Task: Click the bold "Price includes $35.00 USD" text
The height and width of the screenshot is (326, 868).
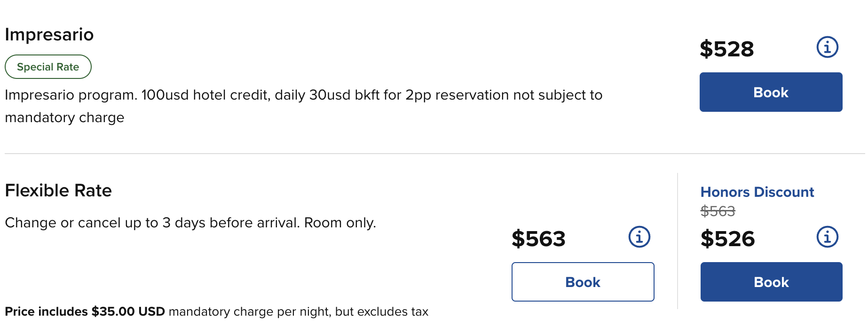Action: [85, 312]
